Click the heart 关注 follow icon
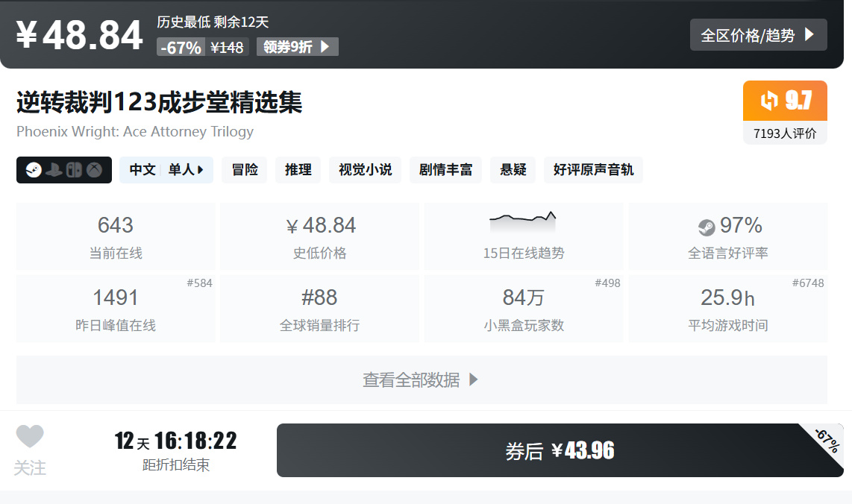 coord(29,436)
